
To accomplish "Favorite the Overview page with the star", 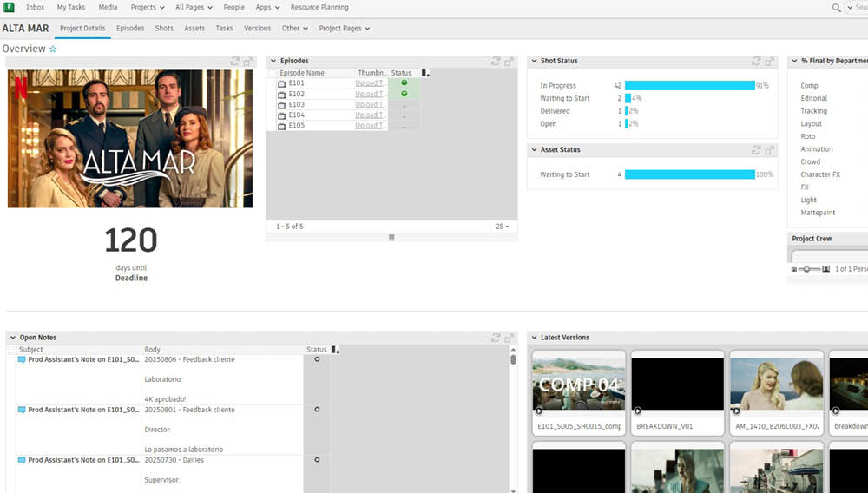I will 53,49.
